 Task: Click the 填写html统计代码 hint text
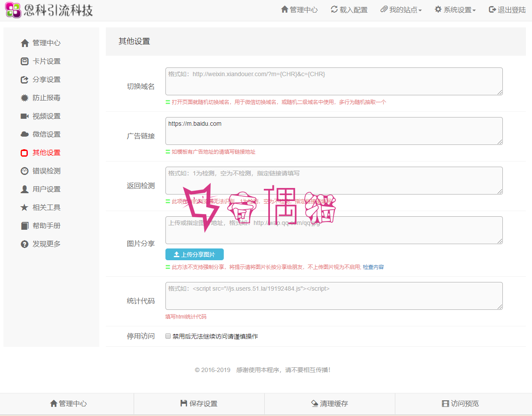[186, 317]
